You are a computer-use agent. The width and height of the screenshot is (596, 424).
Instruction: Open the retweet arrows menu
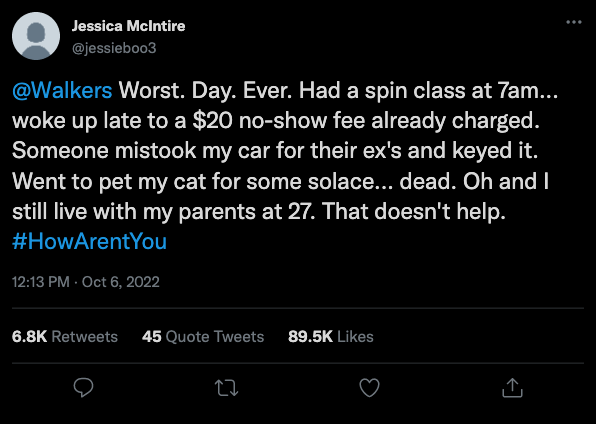tap(227, 388)
